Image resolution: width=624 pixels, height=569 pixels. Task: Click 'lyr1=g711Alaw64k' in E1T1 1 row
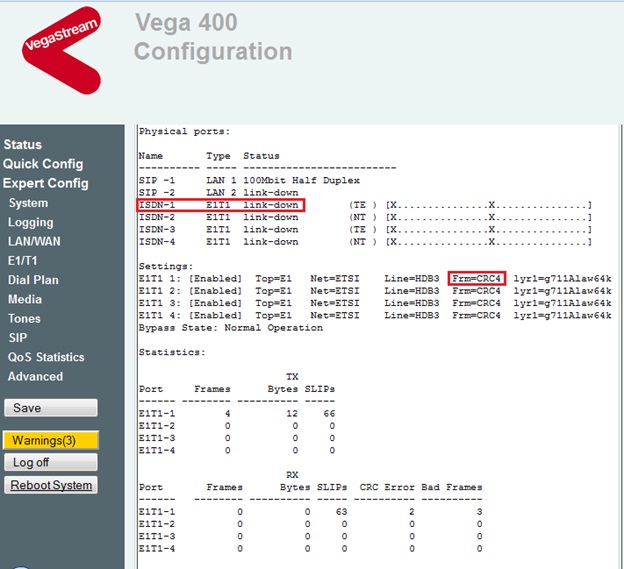pyautogui.click(x=562, y=279)
